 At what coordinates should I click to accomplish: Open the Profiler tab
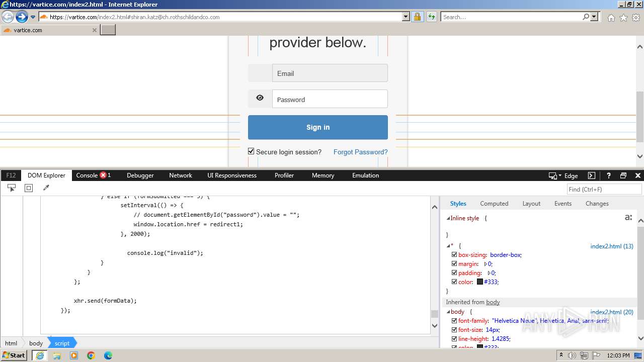pyautogui.click(x=284, y=175)
